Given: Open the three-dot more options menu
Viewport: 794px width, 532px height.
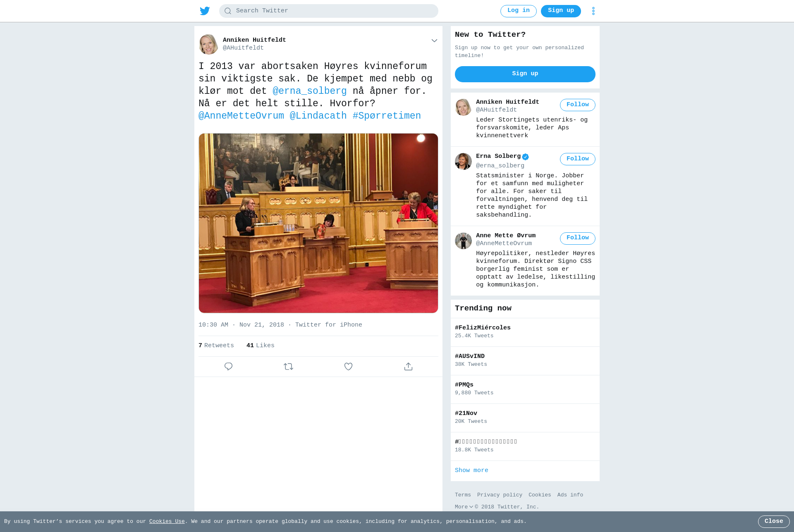Looking at the screenshot, I should pos(593,11).
